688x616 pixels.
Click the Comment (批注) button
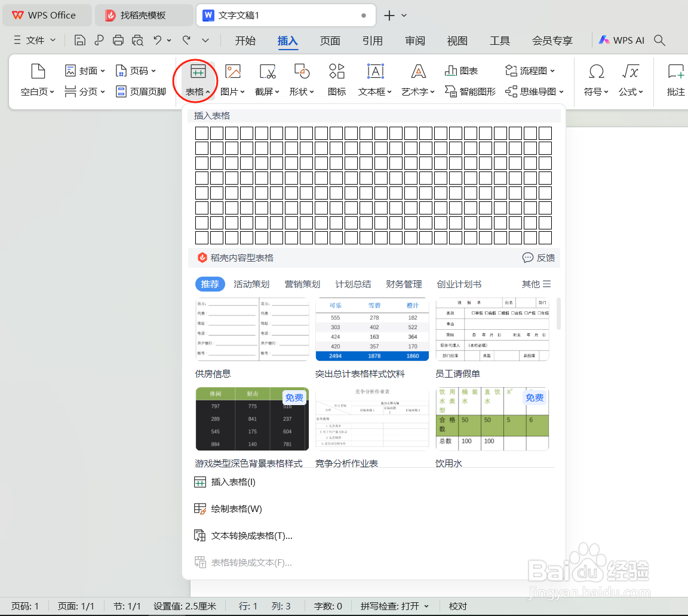[675, 80]
